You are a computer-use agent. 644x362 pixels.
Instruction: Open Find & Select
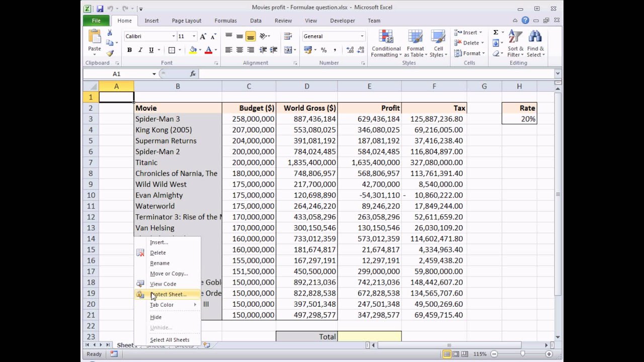pyautogui.click(x=535, y=44)
